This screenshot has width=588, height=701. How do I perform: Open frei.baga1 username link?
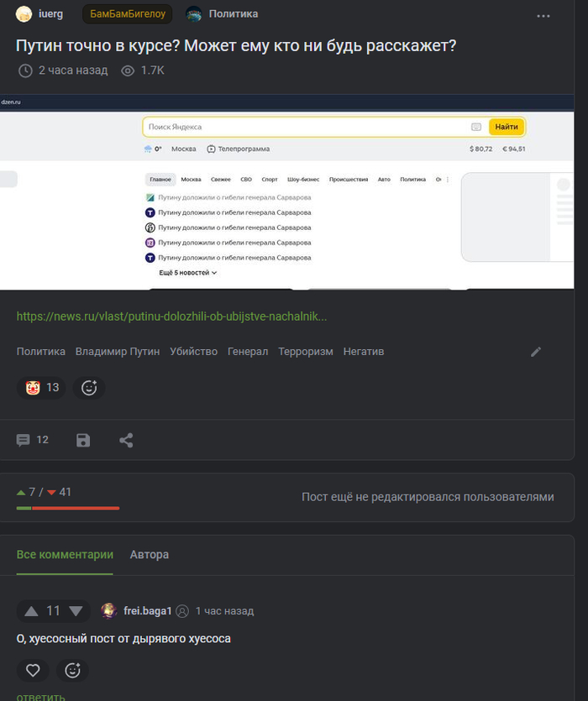[x=148, y=611]
